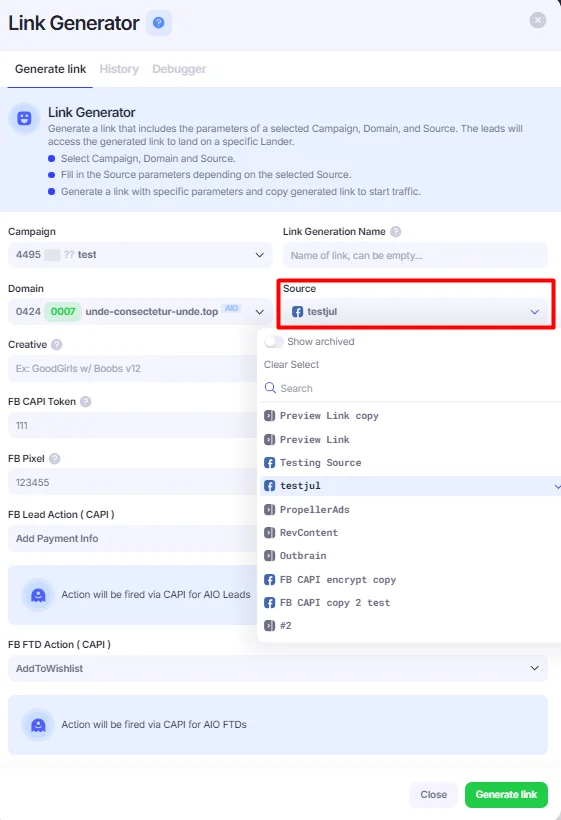The image size is (561, 820).
Task: Click the Link Generation Name input field
Action: coord(415,255)
